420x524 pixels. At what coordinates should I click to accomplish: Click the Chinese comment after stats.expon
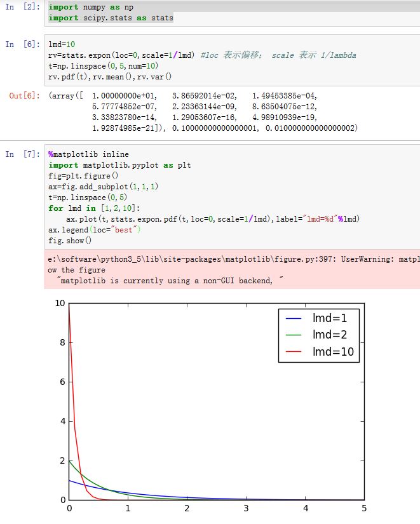pos(278,55)
